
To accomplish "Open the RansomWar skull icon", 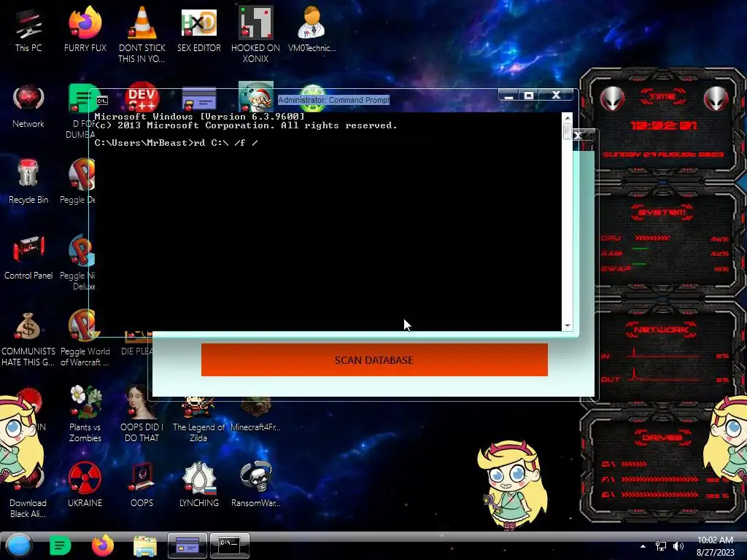I will pos(255,485).
